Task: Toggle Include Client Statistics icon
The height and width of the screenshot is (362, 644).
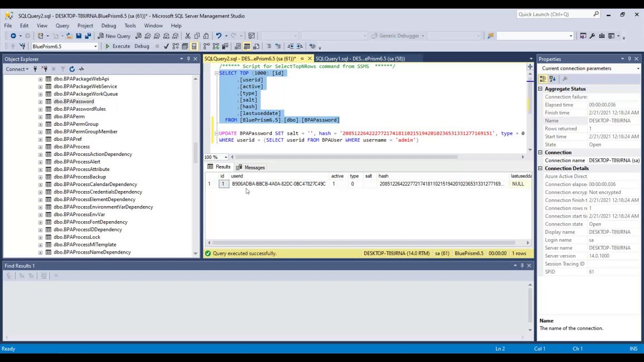Action: pos(225,46)
